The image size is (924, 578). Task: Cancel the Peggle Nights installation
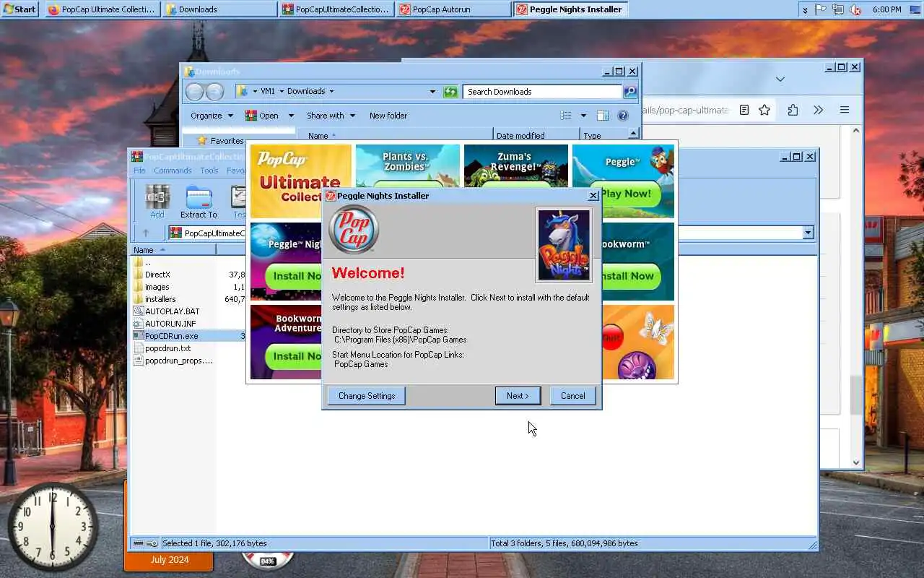(572, 396)
